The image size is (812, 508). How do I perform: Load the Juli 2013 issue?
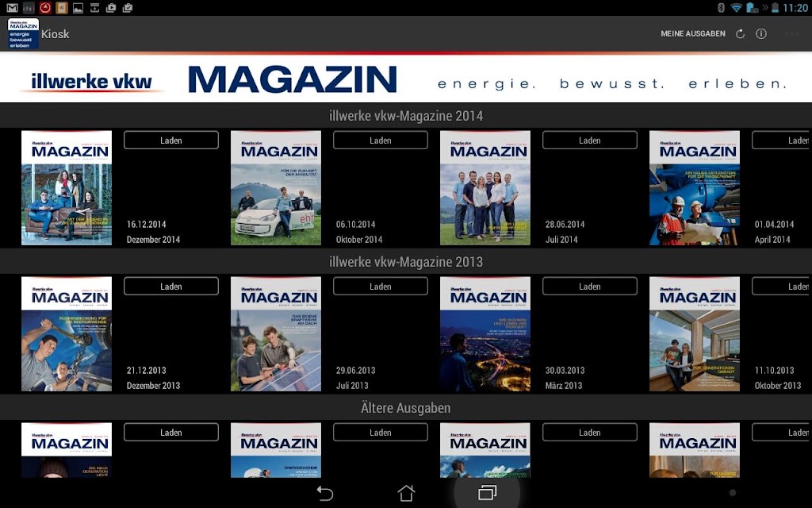coord(380,286)
